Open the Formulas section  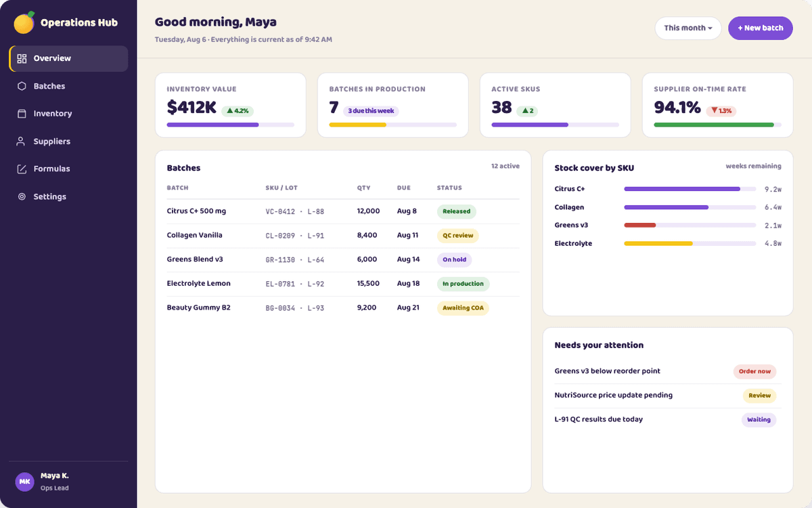(x=68, y=169)
